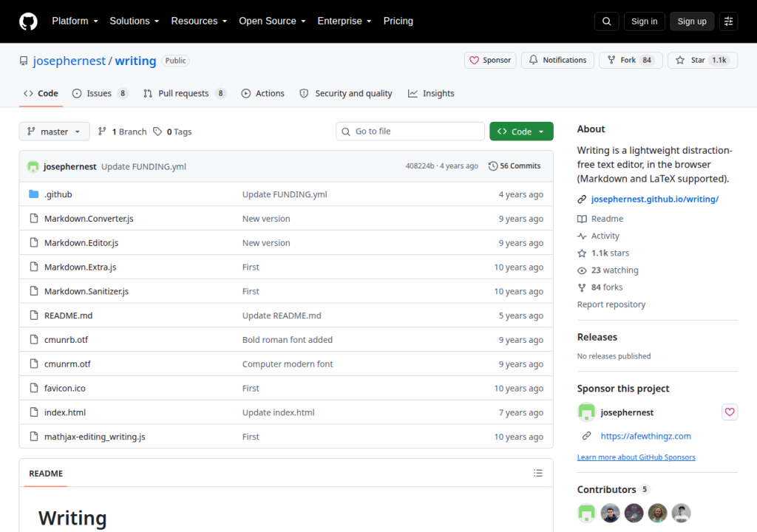Image resolution: width=757 pixels, height=532 pixels.
Task: View the 56 Commits history
Action: [515, 166]
